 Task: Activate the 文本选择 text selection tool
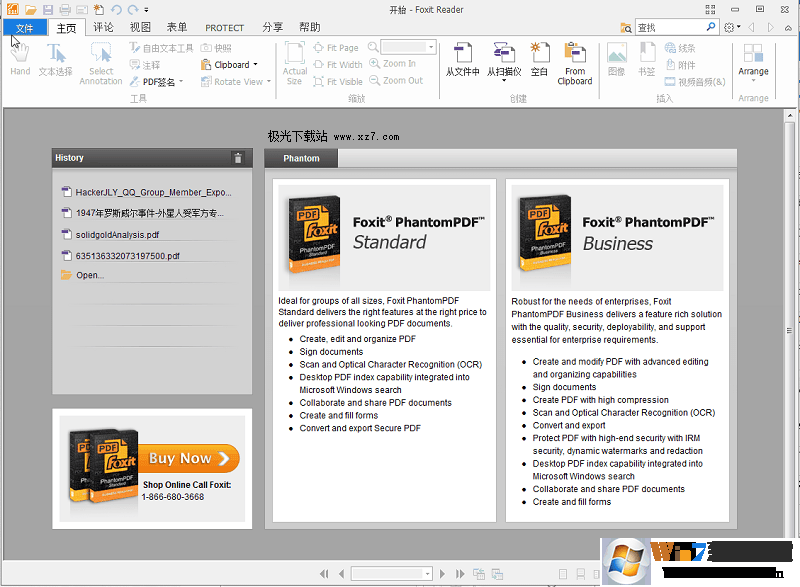(x=55, y=62)
